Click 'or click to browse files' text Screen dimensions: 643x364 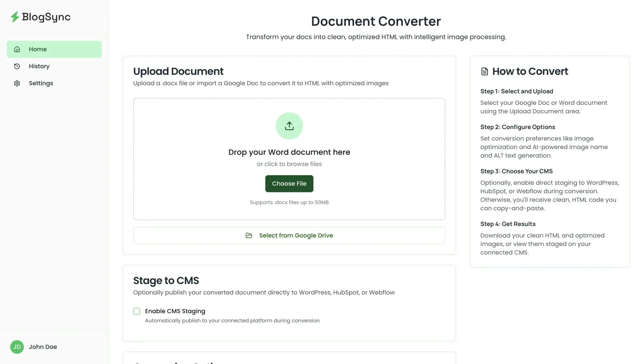(x=289, y=164)
